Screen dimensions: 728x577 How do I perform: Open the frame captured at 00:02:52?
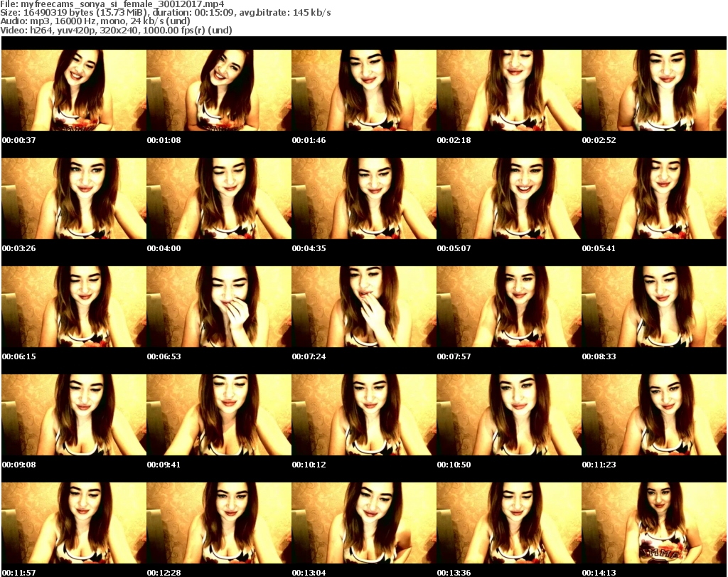[x=654, y=90]
